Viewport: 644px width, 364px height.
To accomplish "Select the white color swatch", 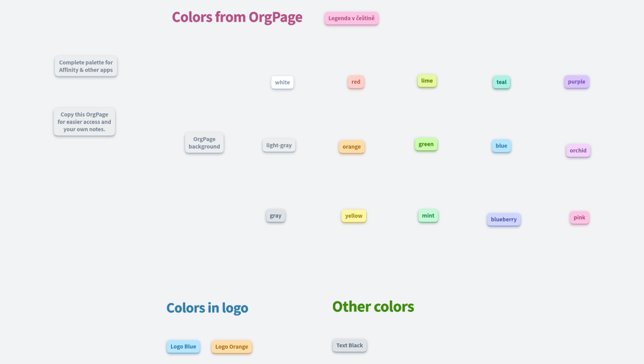I will point(282,82).
